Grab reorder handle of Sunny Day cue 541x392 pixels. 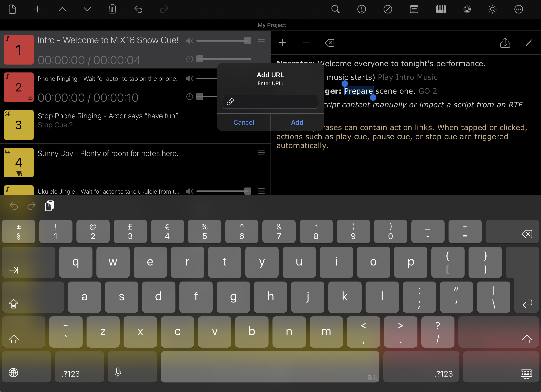coord(261,153)
